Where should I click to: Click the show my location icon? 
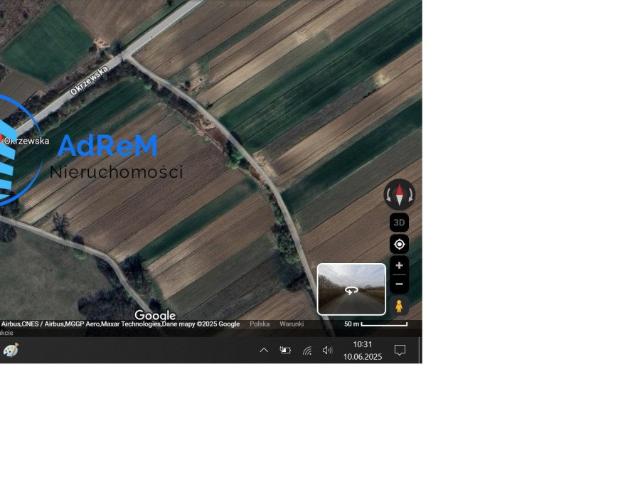pyautogui.click(x=399, y=245)
